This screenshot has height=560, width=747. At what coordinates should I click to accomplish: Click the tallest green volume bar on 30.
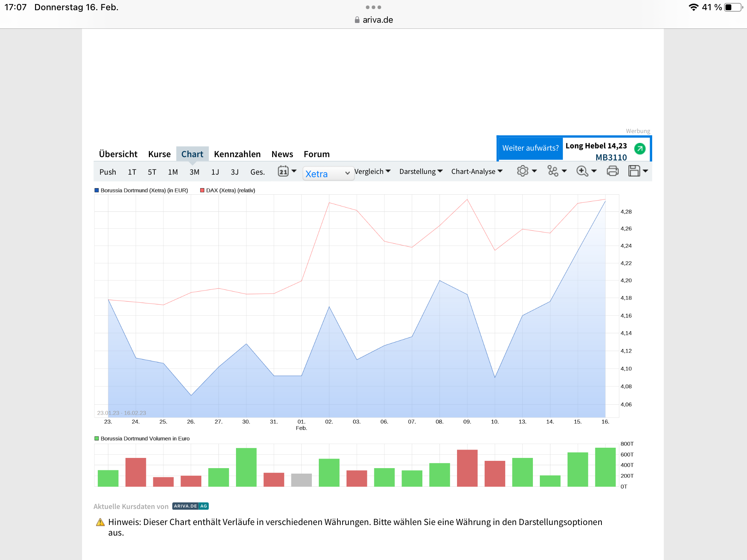point(246,467)
